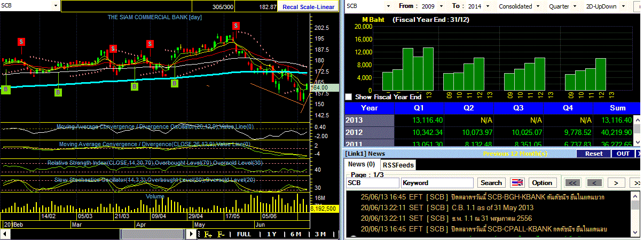The width and height of the screenshot is (644, 240).
Task: Click the Recal Scale-Linear button
Action: [x=309, y=6]
